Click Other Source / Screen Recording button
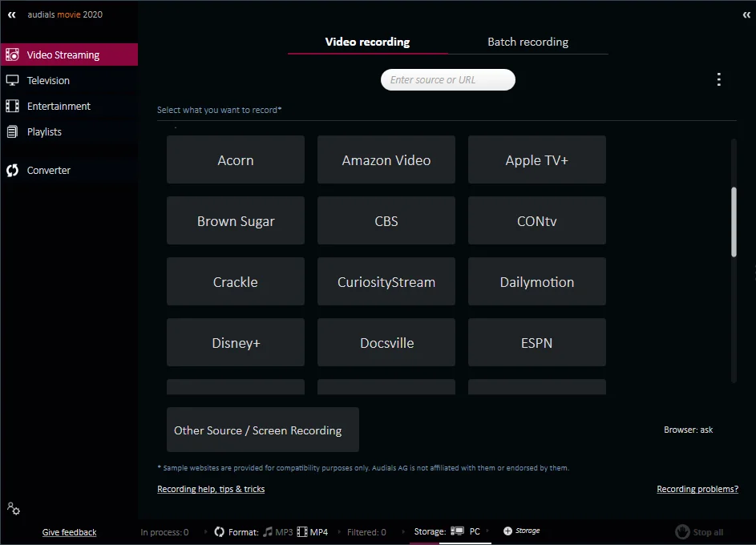This screenshot has width=756, height=545. 263,430
